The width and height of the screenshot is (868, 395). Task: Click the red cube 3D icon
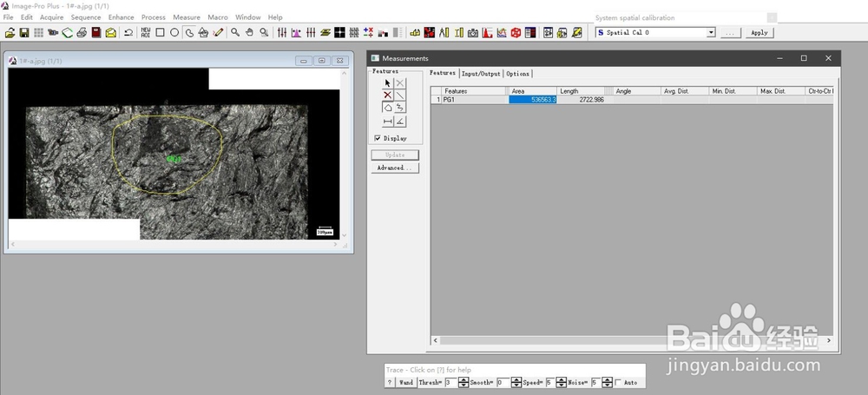[x=516, y=33]
